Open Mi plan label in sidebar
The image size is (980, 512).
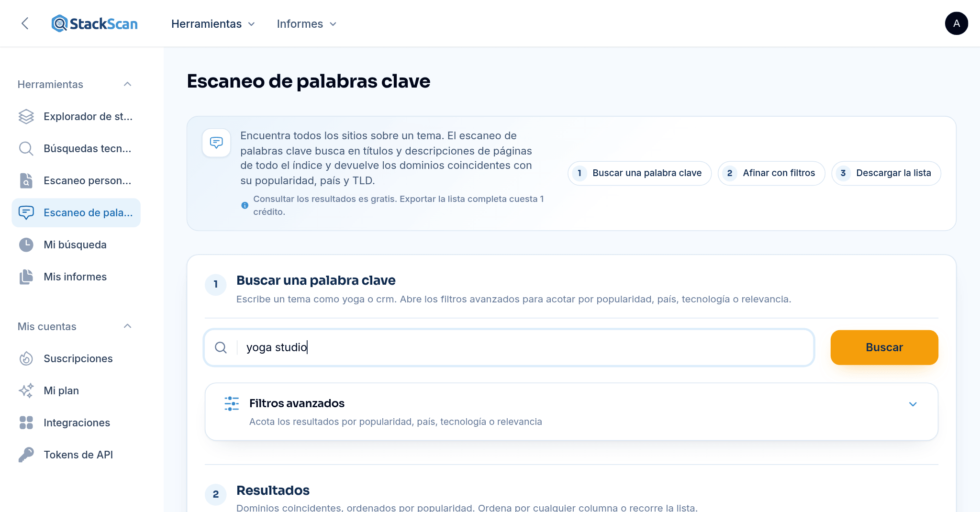pyautogui.click(x=61, y=390)
